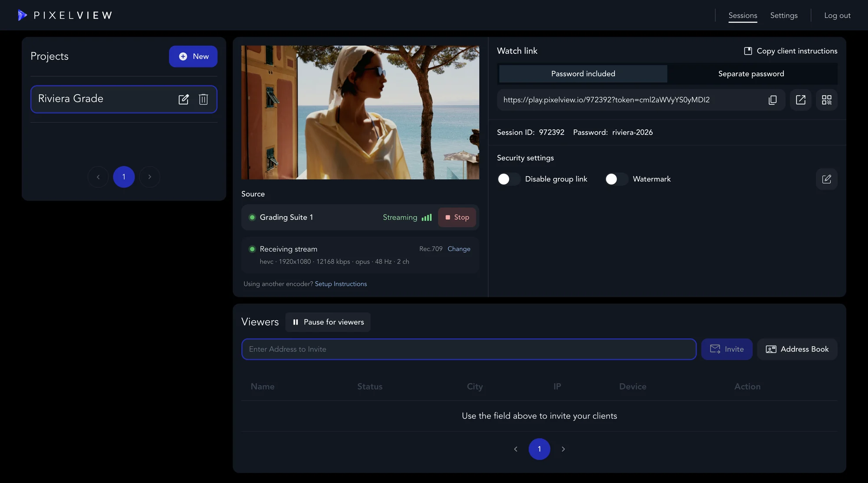This screenshot has height=483, width=868.
Task: Click the streaming signal strength bars
Action: [427, 217]
